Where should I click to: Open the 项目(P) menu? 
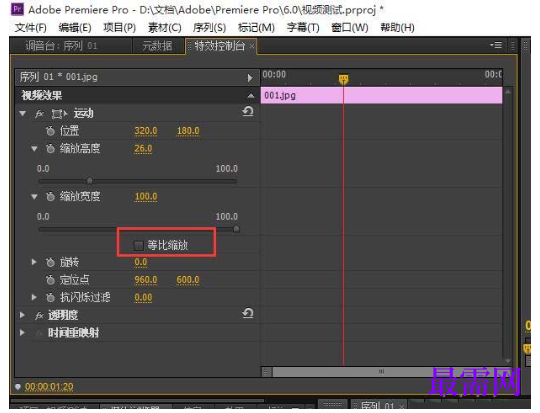point(120,28)
